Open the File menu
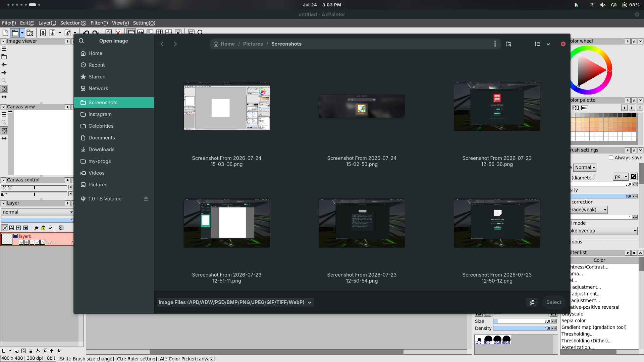The width and height of the screenshot is (644, 362). click(x=9, y=23)
